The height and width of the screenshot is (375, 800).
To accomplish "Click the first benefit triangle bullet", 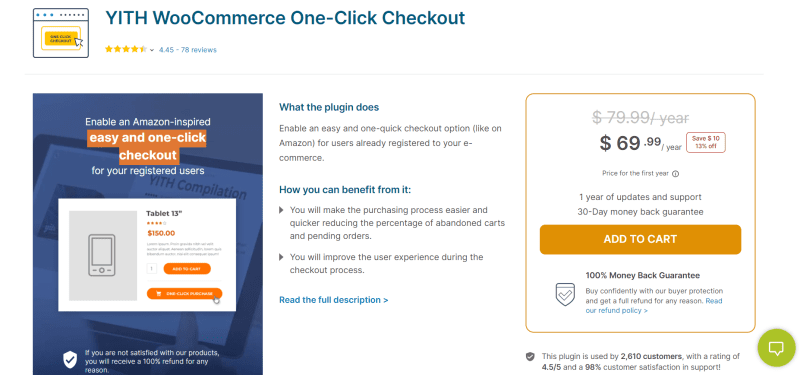I will [282, 210].
